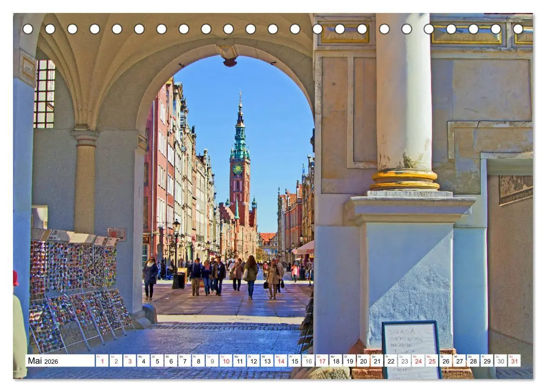Select day 9 in calendar strip
This screenshot has width=546, height=392.
(212, 361)
